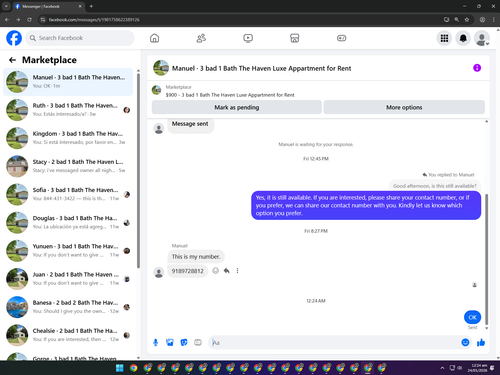Open the Friends icon in top navigation
Image resolution: width=500 pixels, height=375 pixels.
[x=201, y=38]
